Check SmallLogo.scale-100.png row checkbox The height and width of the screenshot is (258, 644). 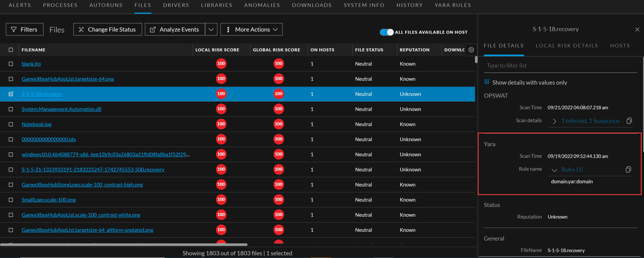[x=11, y=200]
